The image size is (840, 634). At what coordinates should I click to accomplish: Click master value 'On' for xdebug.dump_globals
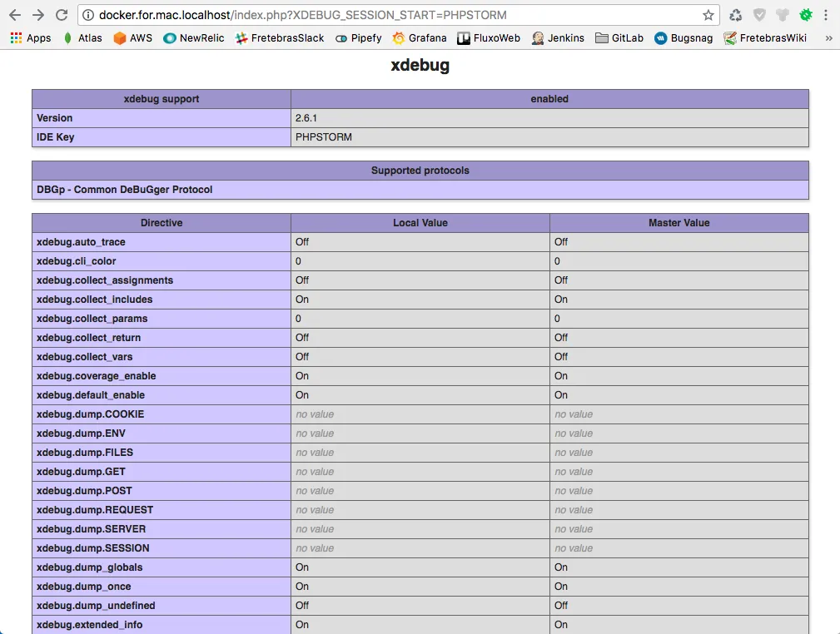point(561,567)
